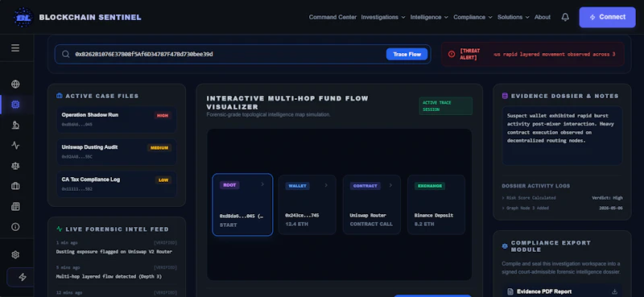Click the Connect button

tap(607, 17)
